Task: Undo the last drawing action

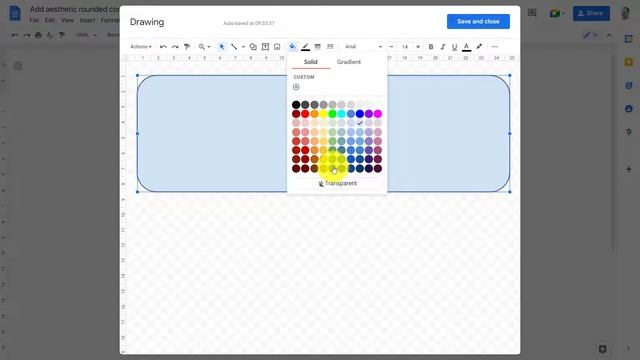Action: click(x=163, y=47)
